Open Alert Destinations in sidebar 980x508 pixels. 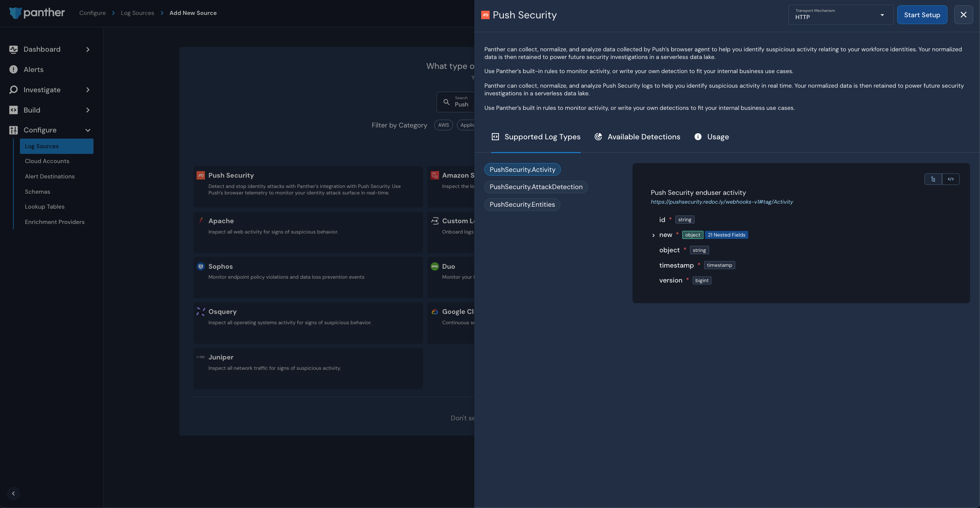[50, 176]
